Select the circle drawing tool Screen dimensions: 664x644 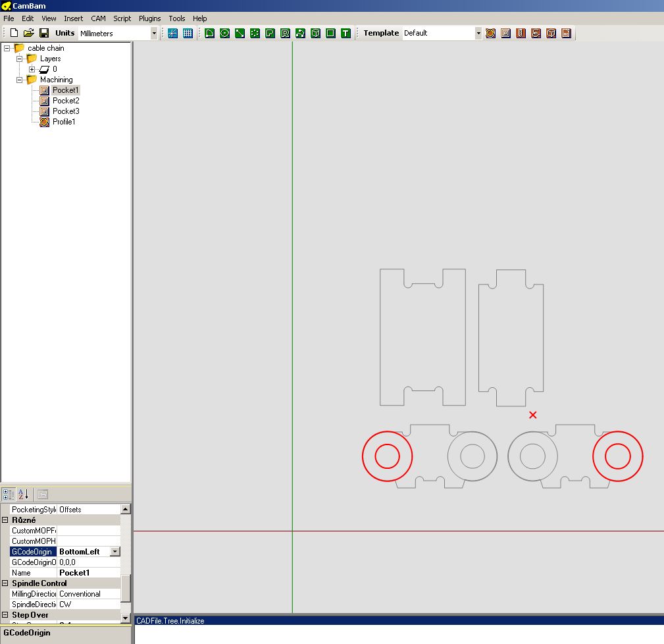(224, 33)
